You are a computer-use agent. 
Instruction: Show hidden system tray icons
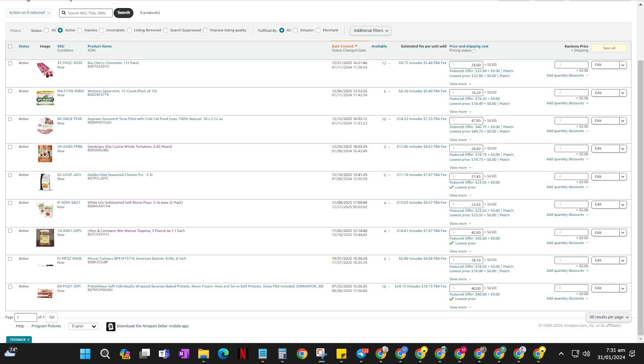pyautogui.click(x=561, y=354)
